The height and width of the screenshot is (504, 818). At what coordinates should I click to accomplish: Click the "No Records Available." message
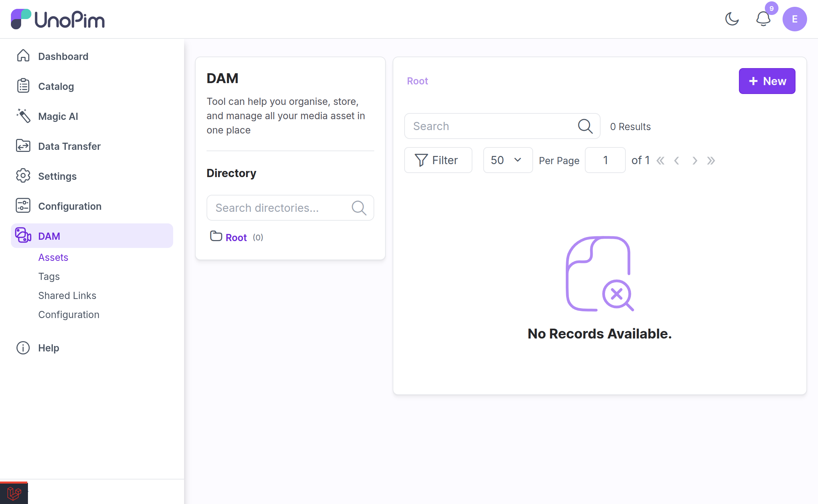[x=600, y=334]
